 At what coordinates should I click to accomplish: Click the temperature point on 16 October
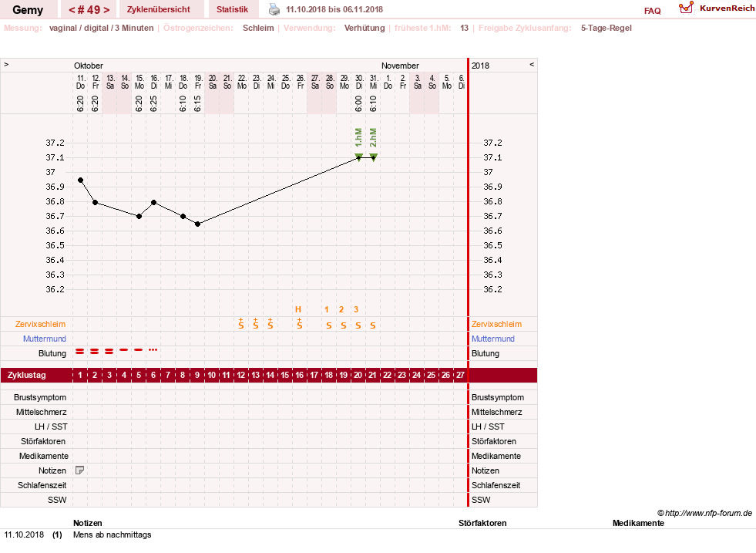(x=154, y=202)
